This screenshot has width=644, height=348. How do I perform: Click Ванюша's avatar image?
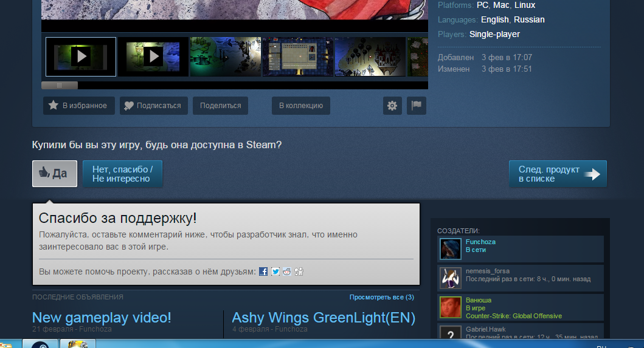pos(451,307)
